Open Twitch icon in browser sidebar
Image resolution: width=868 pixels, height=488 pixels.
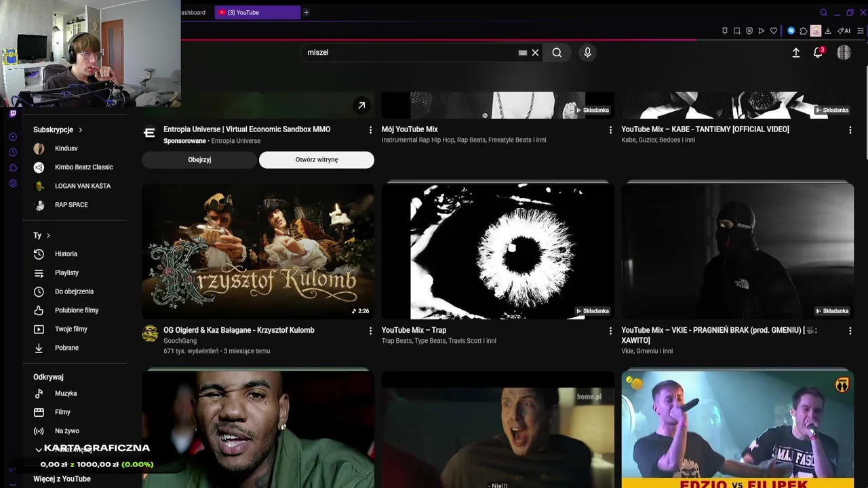click(x=13, y=114)
